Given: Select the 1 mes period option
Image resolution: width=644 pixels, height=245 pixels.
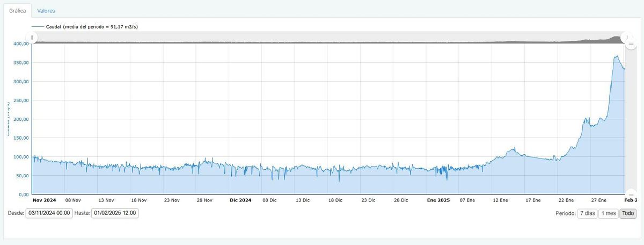Looking at the screenshot, I should click(x=608, y=213).
